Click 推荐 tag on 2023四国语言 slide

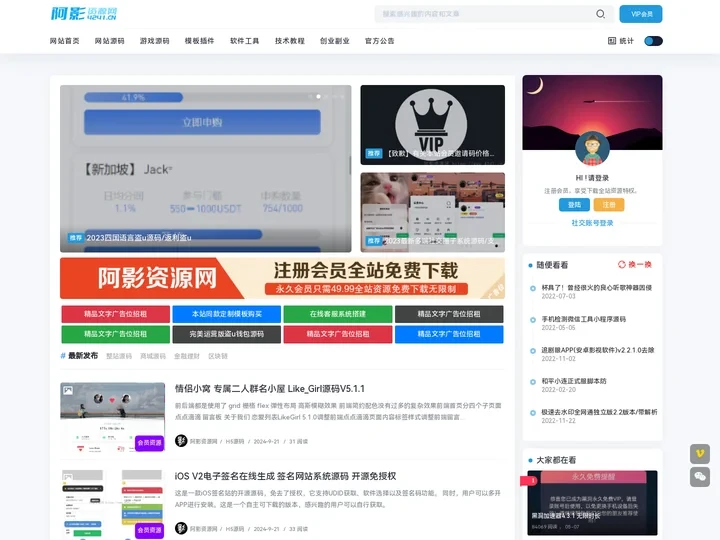click(x=76, y=237)
